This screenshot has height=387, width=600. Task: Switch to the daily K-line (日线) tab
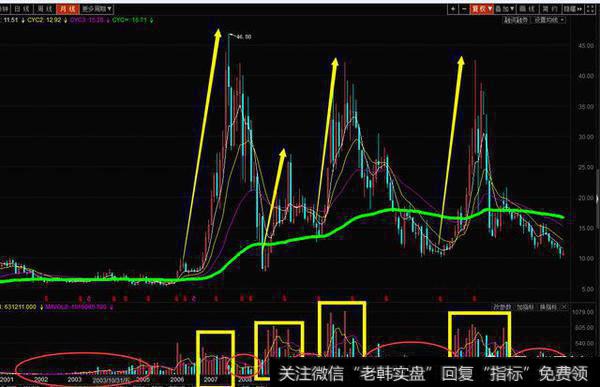pyautogui.click(x=21, y=8)
